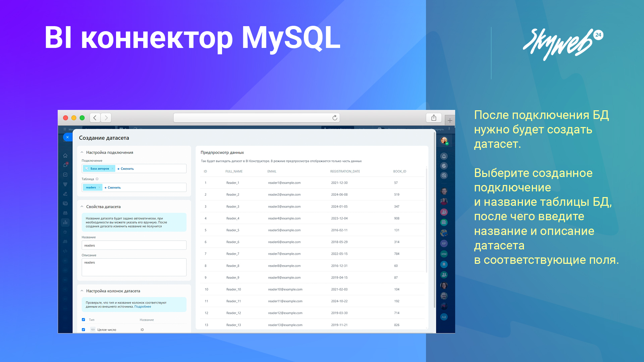
Task: Open the BI analytics bar chart icon
Action: click(x=65, y=222)
